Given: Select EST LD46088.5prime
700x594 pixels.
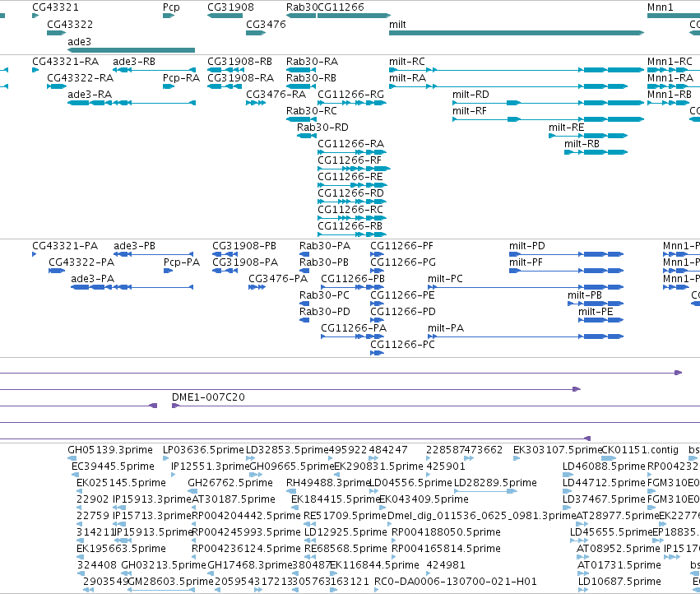Looking at the screenshot, I should (x=567, y=475).
